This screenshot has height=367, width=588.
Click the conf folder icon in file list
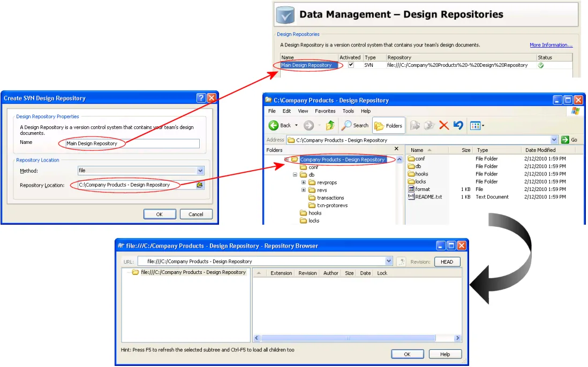pos(411,159)
